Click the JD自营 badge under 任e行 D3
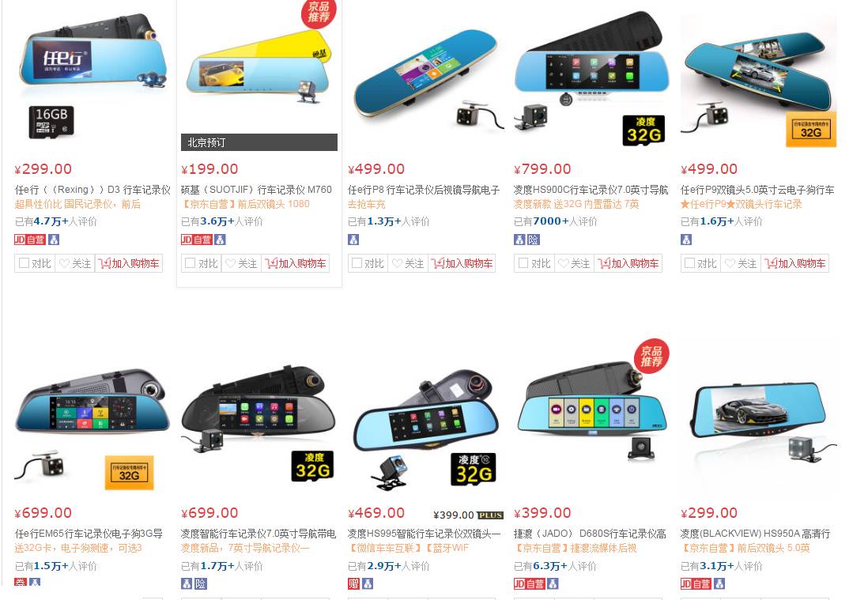 (30, 240)
